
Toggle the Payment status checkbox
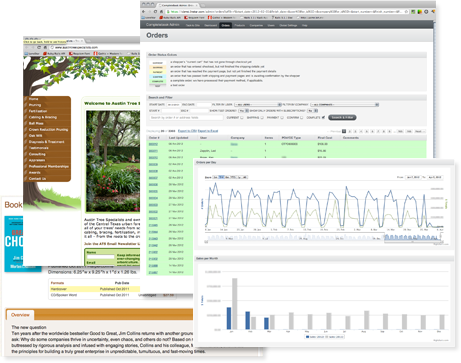pos(282,118)
